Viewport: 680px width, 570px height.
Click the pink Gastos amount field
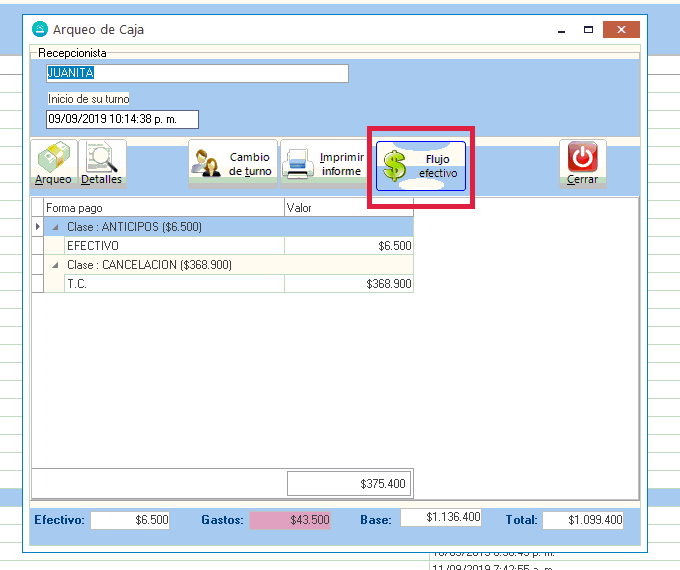click(289, 520)
